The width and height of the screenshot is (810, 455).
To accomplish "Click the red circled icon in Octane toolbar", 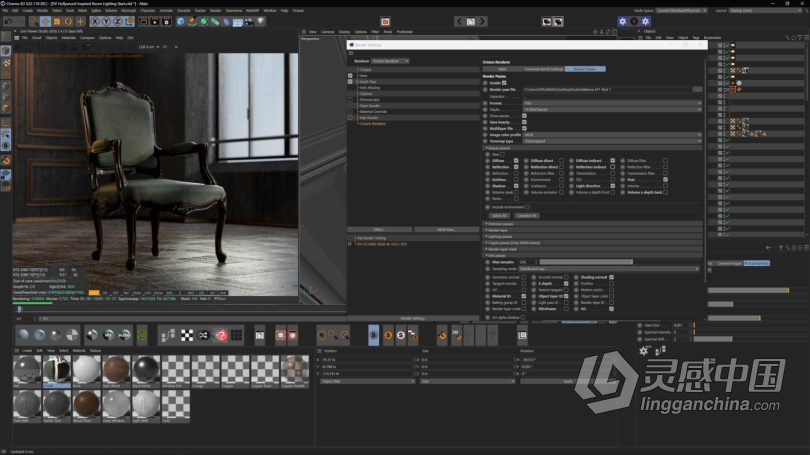I will click(221, 336).
